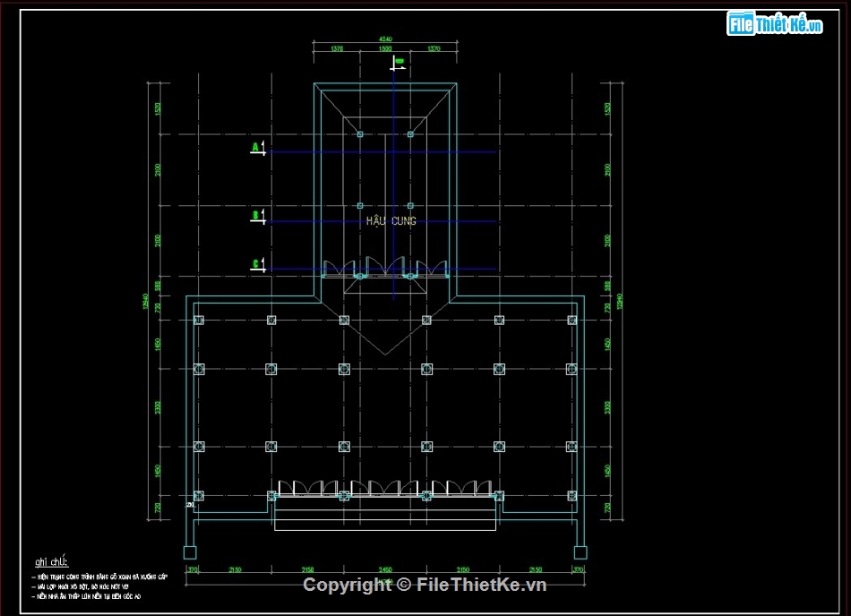Click the section marker letter B

coord(255,215)
